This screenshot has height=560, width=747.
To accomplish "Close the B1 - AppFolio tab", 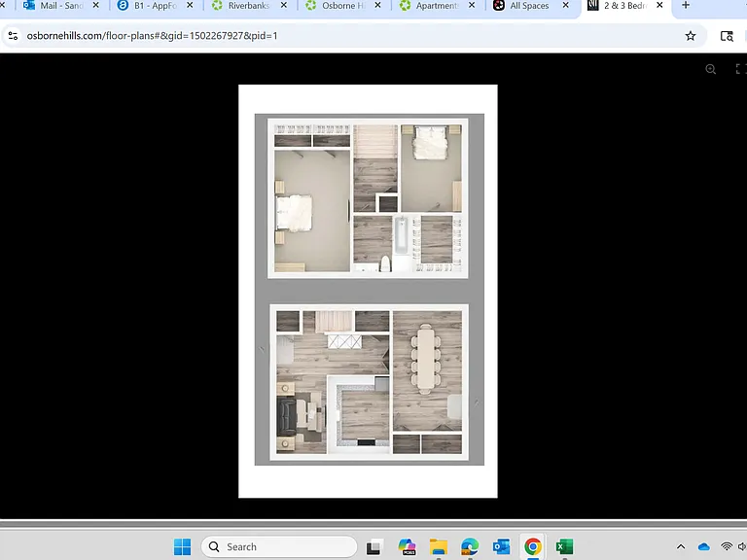I will point(190,5).
